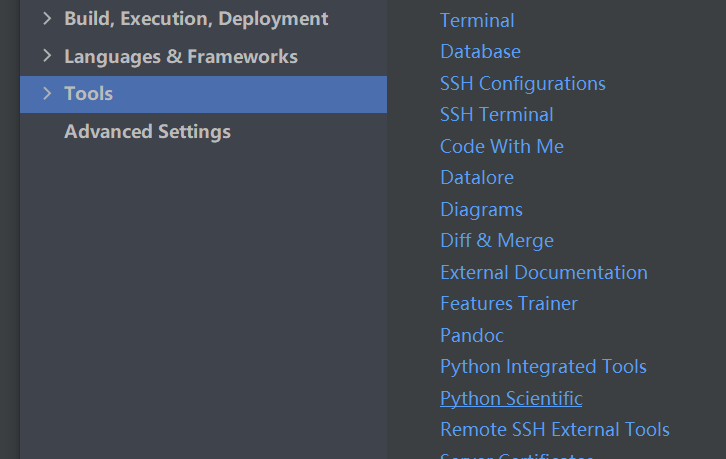The width and height of the screenshot is (726, 459).
Task: Click the Code With Me link
Action: point(501,146)
